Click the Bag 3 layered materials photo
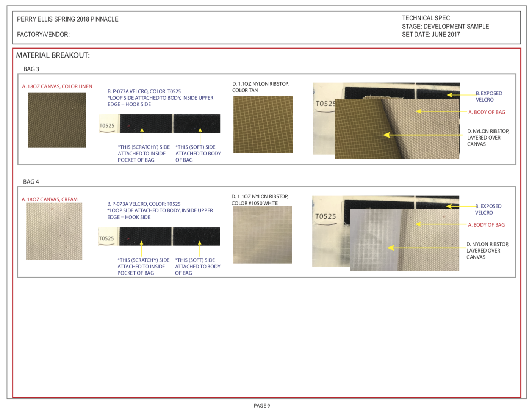The height and width of the screenshot is (411, 532). tap(386, 121)
